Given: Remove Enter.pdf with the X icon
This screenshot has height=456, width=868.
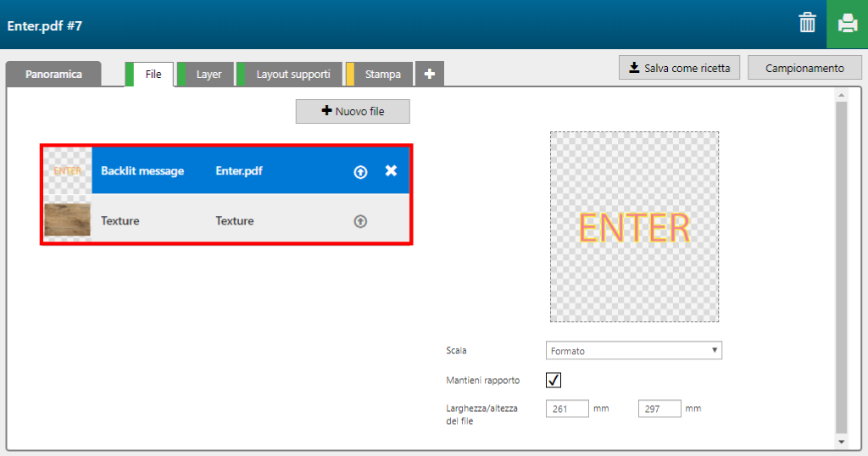Looking at the screenshot, I should coord(391,170).
